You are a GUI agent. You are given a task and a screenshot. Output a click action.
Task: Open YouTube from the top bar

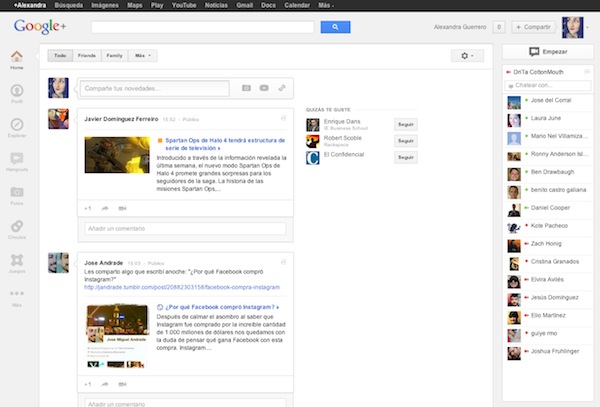tap(184, 5)
